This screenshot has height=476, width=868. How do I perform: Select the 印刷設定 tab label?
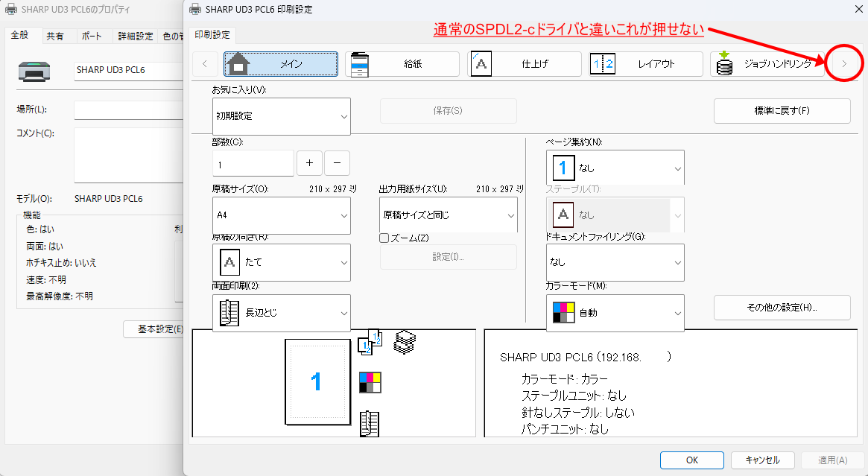[x=212, y=35]
